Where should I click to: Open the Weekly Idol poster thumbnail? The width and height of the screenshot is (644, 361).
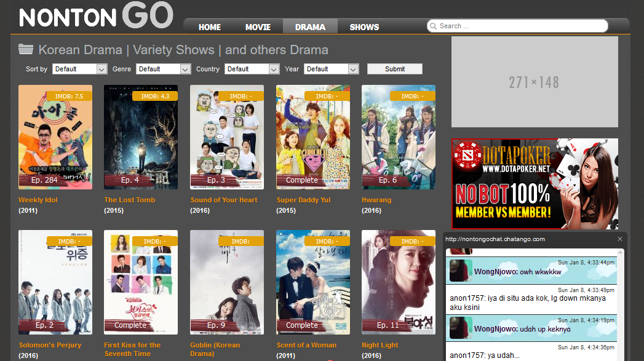click(x=55, y=137)
